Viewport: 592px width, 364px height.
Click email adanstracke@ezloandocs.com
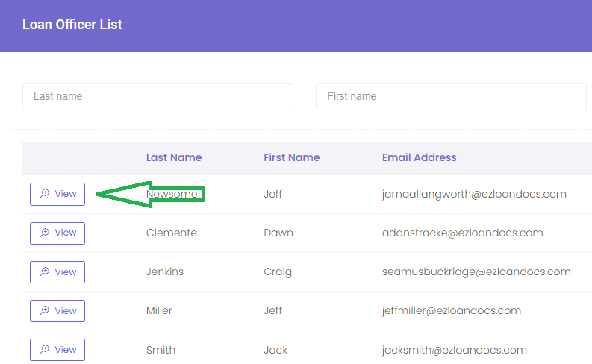click(462, 233)
